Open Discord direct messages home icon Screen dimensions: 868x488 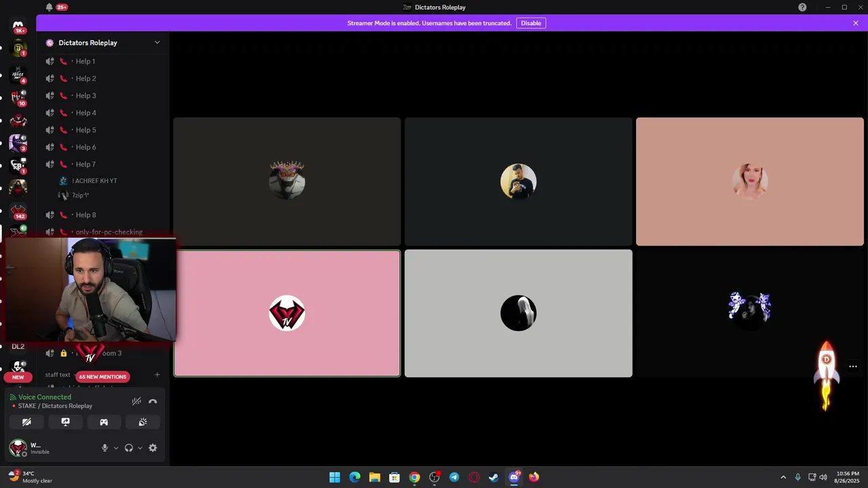pyautogui.click(x=18, y=27)
